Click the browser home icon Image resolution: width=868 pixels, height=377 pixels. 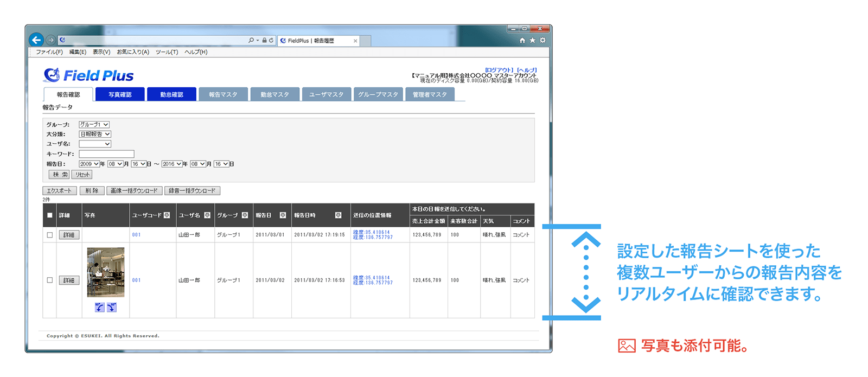click(x=522, y=40)
